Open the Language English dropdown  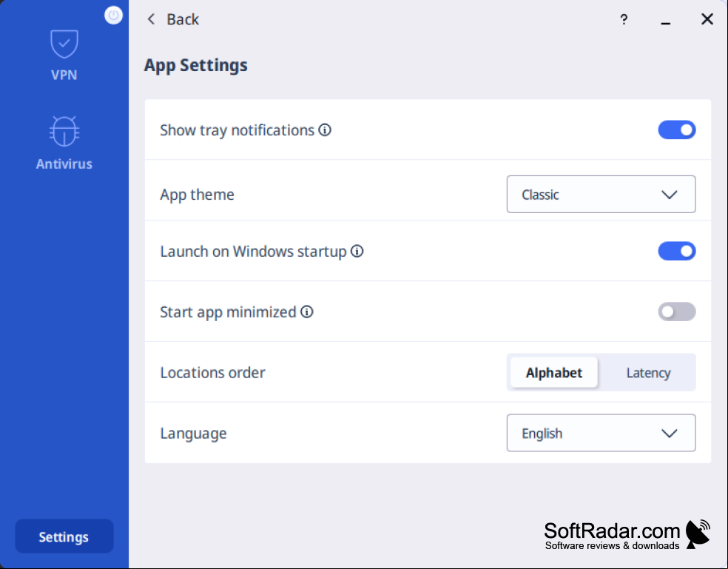[601, 433]
